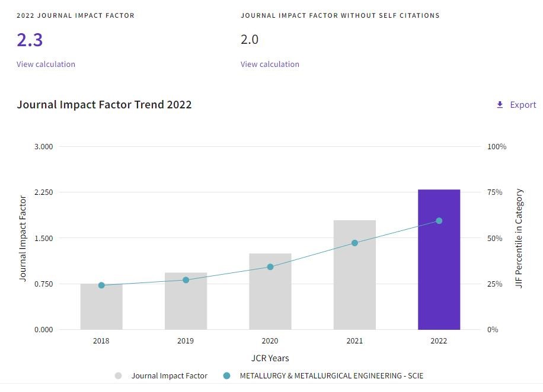
Task: Click the 2022 percentile data point
Action: point(439,221)
